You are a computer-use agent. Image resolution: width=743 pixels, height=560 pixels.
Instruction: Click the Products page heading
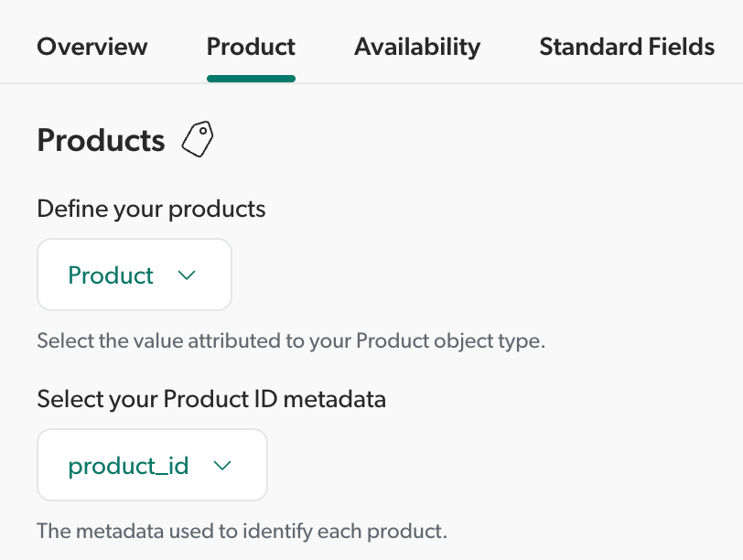[101, 140]
